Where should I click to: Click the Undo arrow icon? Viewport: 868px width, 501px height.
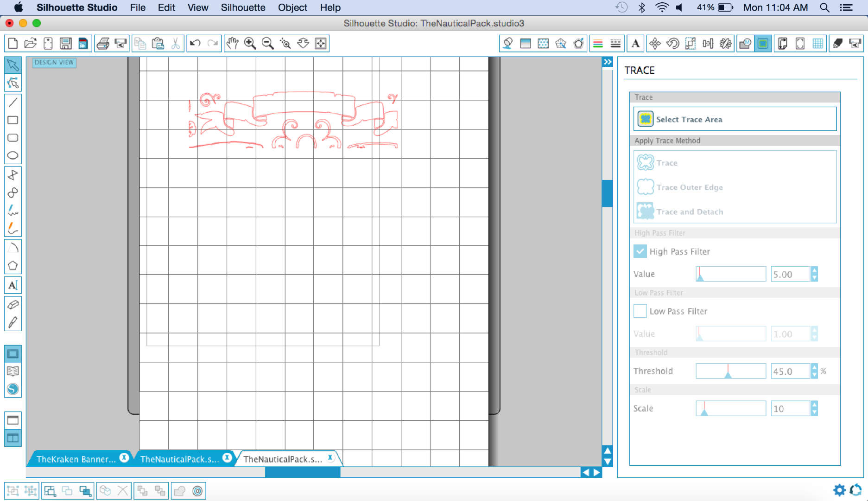[195, 44]
